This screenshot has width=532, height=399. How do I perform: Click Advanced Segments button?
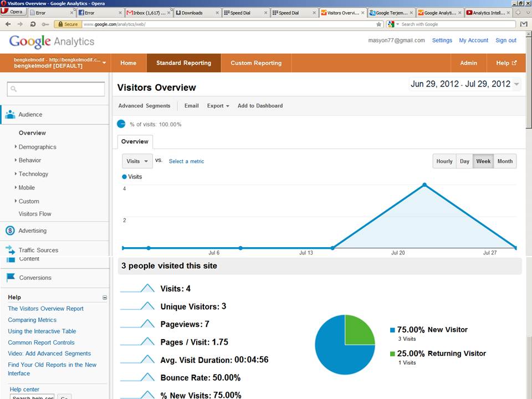[x=144, y=105]
